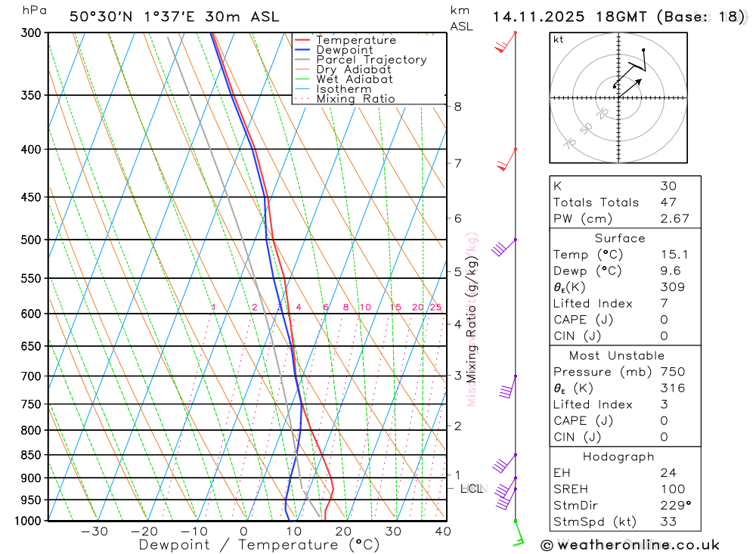Image resolution: width=756 pixels, height=554 pixels.
Task: Click the 1000 hPa pressure axis label
Action: coord(28,521)
